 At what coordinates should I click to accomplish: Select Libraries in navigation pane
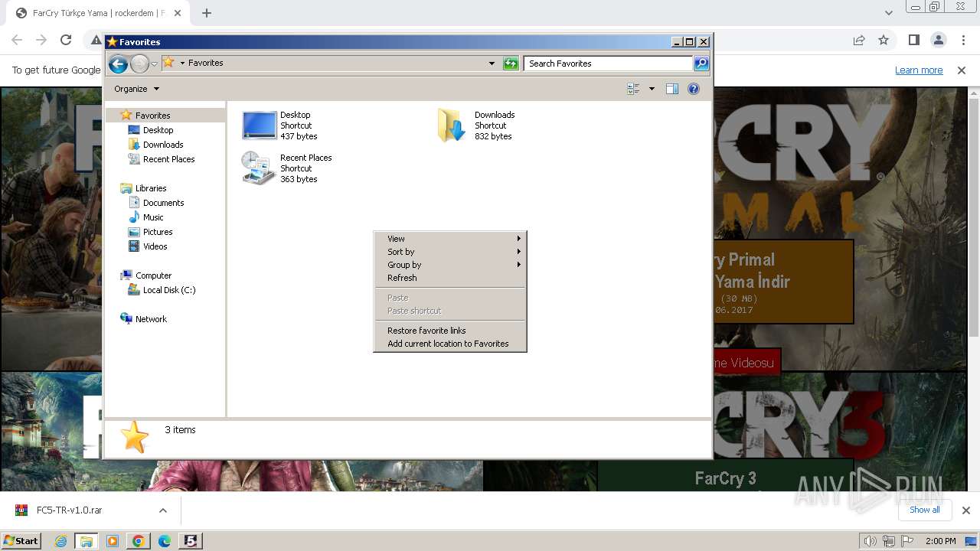(151, 188)
